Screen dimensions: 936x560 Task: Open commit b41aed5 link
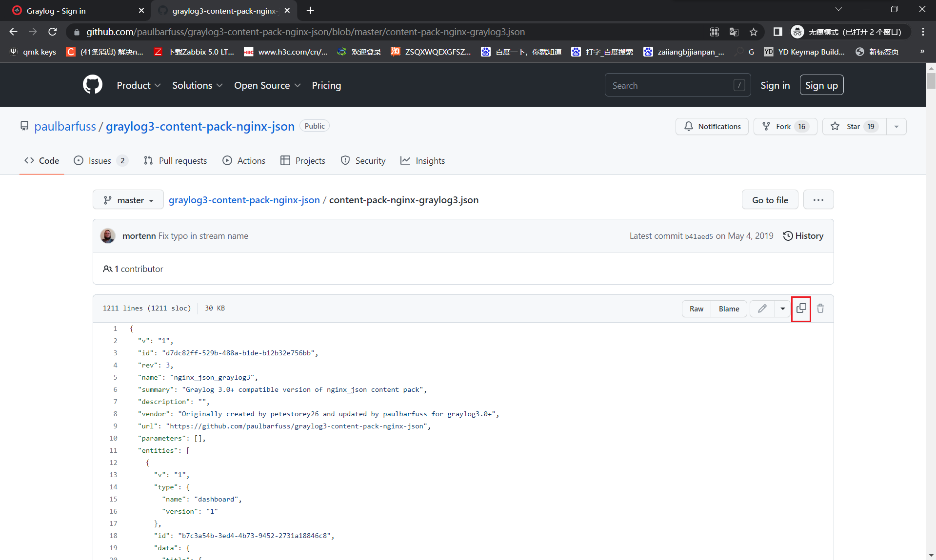[x=698, y=236]
